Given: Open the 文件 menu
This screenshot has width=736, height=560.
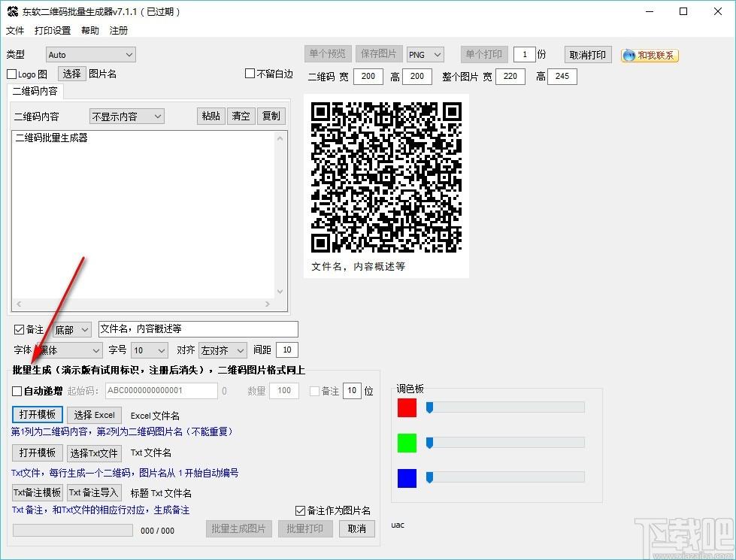Looking at the screenshot, I should pyautogui.click(x=15, y=31).
